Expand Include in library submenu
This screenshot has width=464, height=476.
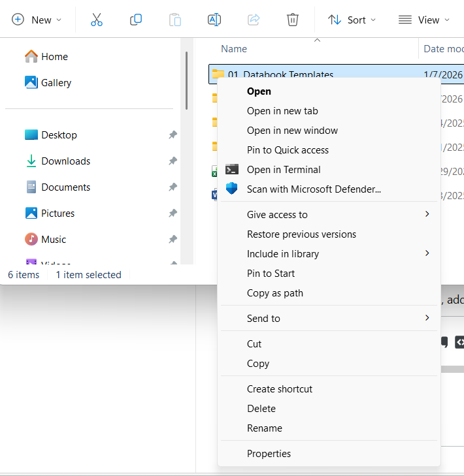pos(329,254)
